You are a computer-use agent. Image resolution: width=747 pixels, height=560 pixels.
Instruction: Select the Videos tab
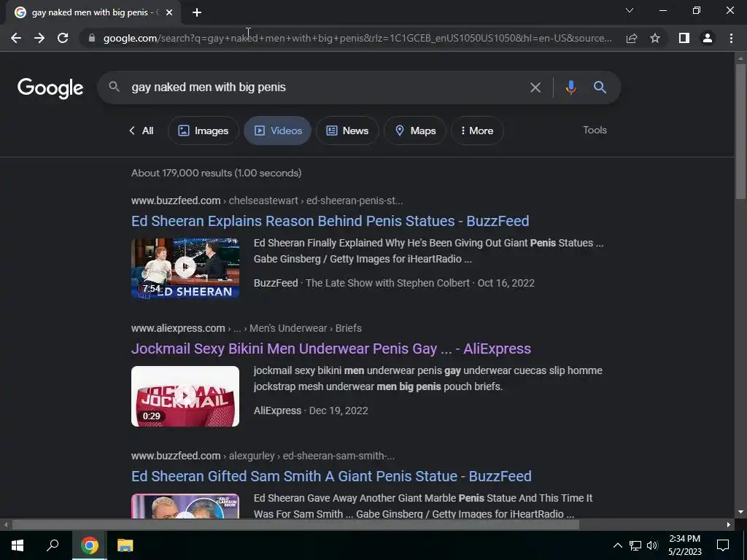[x=278, y=131]
